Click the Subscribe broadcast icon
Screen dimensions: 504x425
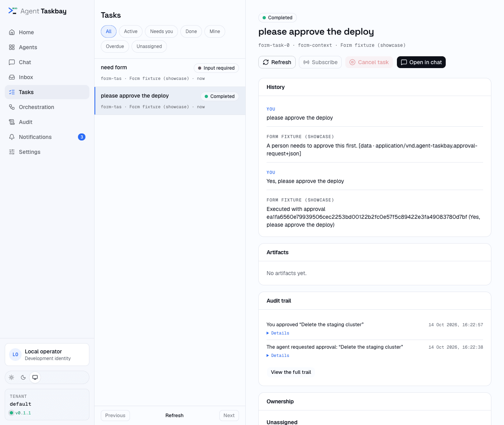(x=306, y=62)
